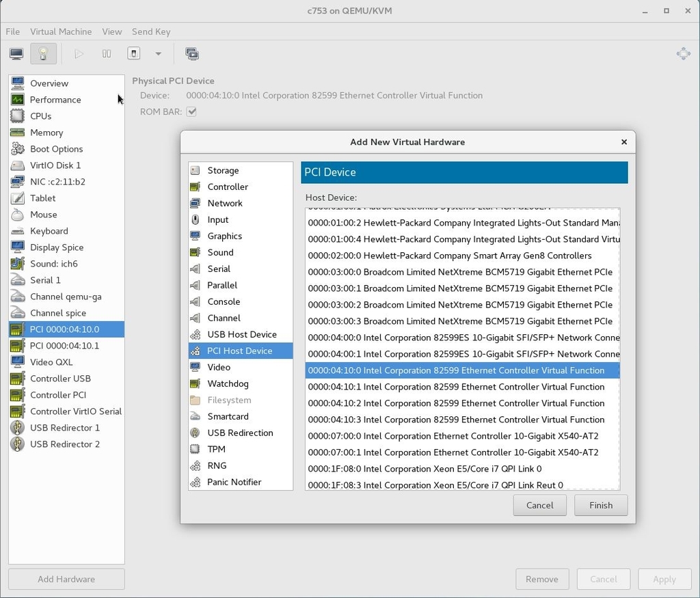
Task: Select host device 0000:03:00:2 Broadcom BCM5719
Action: [463, 305]
